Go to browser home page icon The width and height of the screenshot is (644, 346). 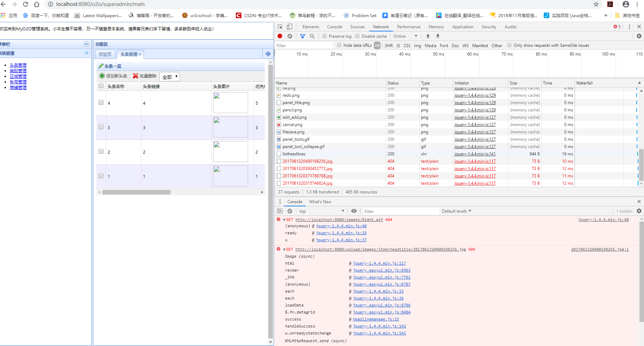tap(37, 4)
